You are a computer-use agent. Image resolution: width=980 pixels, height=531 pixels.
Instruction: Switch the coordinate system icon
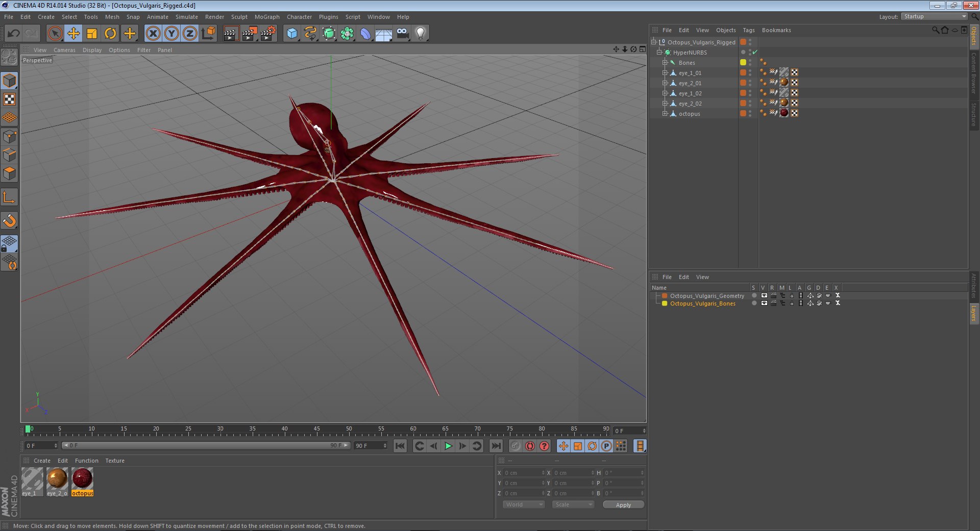tap(208, 34)
